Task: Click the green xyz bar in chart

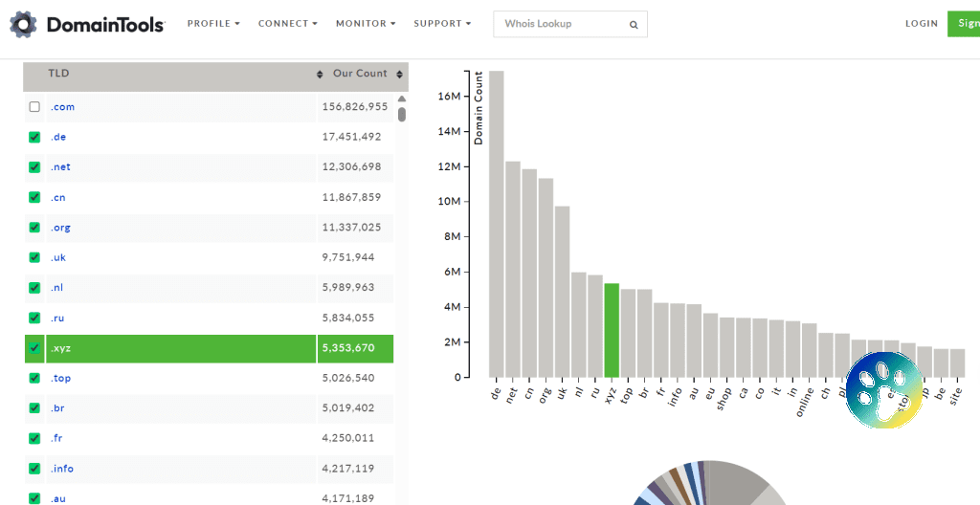Action: [612, 330]
